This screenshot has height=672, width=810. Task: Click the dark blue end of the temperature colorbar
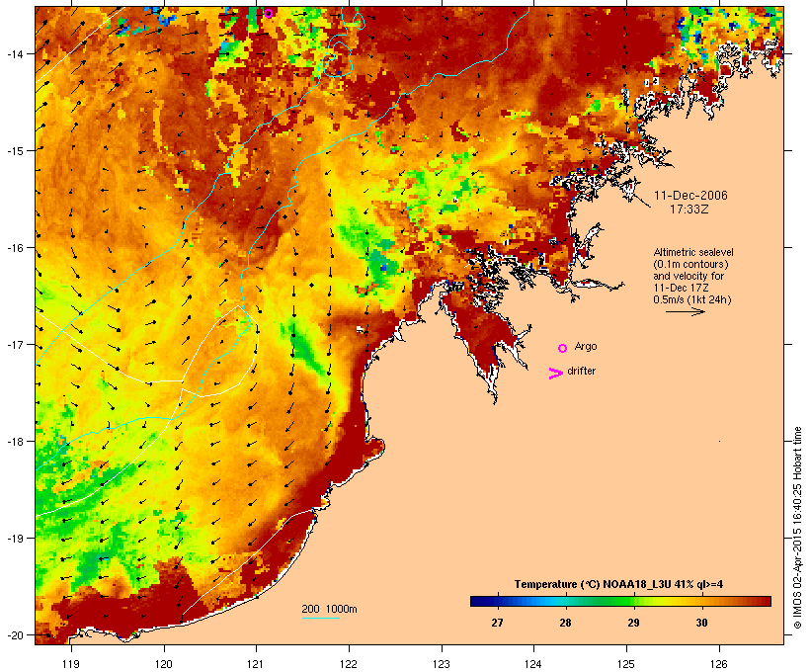coord(478,601)
